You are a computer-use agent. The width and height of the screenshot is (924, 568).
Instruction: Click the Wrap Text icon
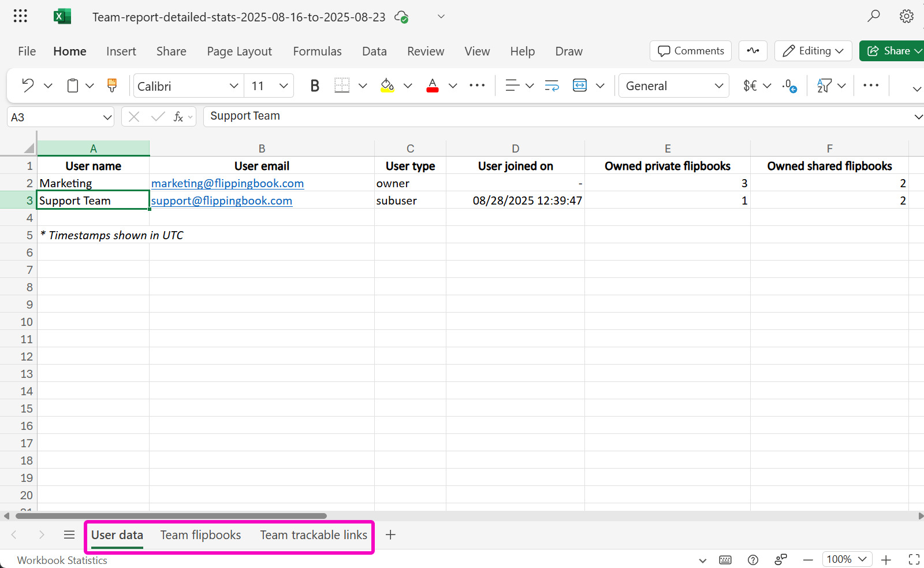click(x=552, y=86)
